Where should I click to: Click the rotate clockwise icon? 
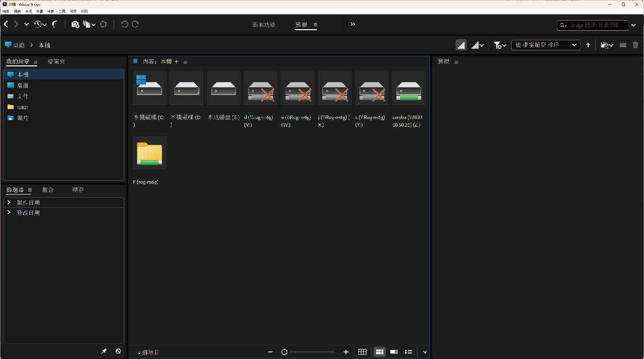(x=135, y=24)
